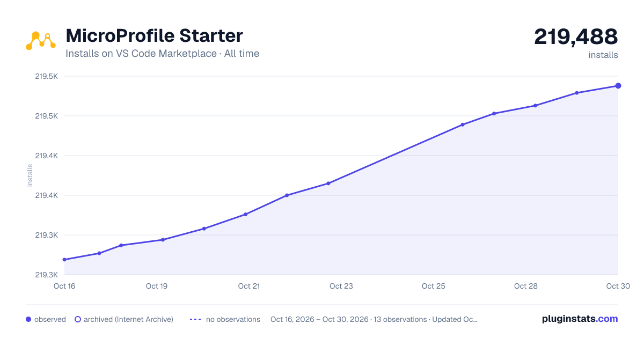Click the MicroProfile Starter title
The width and height of the screenshot is (644, 338).
coord(154,35)
